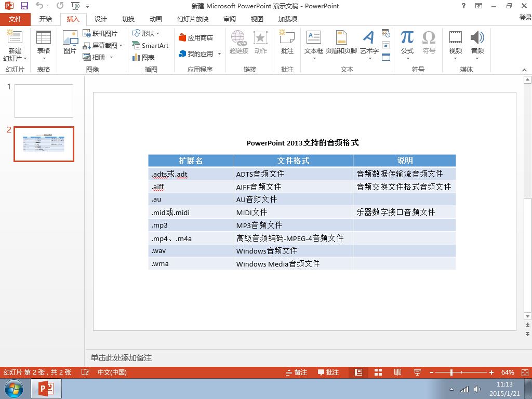Click the zoom level 64% button

[x=508, y=372]
